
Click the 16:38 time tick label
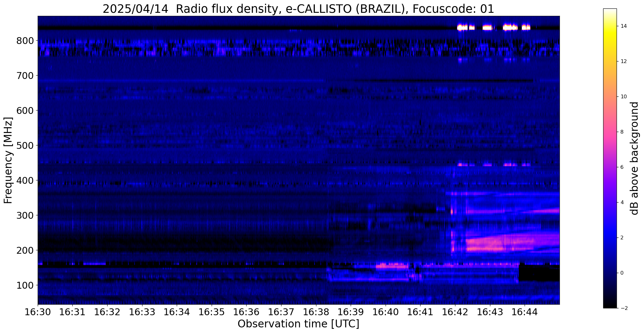[316, 312]
